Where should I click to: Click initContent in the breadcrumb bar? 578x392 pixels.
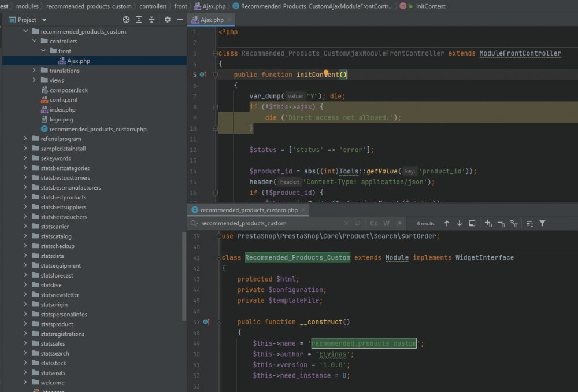point(430,6)
